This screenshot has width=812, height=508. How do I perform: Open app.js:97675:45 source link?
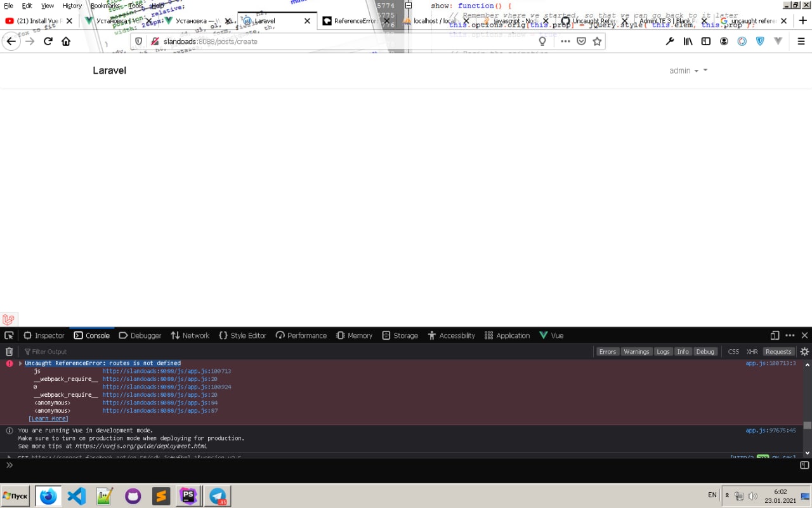point(771,431)
